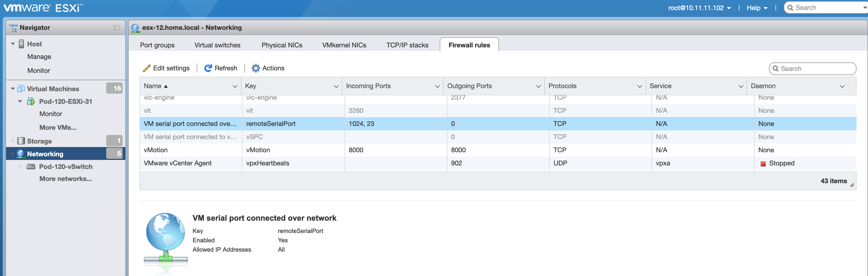The height and width of the screenshot is (276, 868).
Task: Collapse the Host tree node
Action: coord(13,44)
